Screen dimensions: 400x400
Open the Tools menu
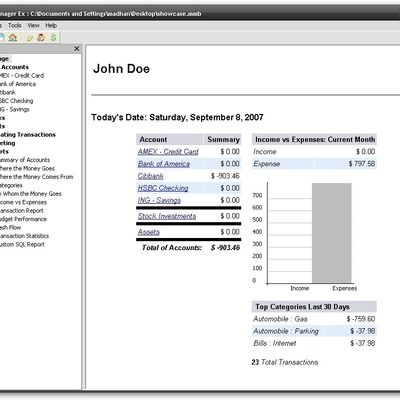pos(15,25)
